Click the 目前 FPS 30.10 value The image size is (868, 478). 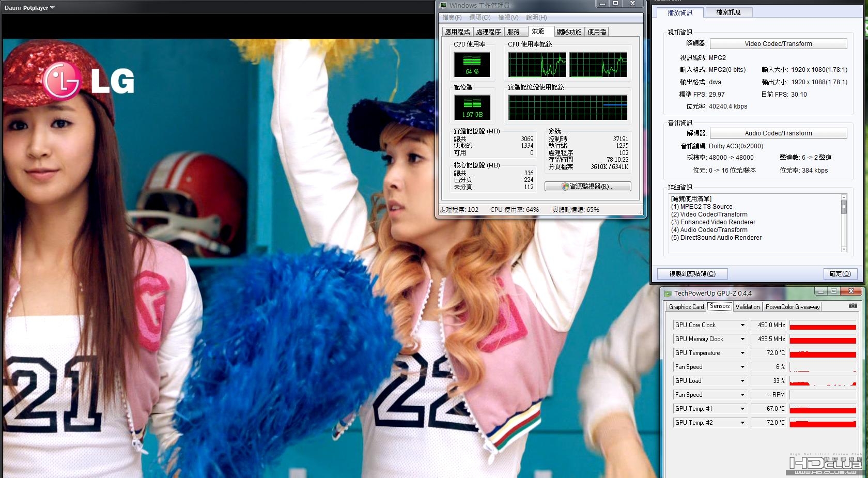(x=799, y=95)
